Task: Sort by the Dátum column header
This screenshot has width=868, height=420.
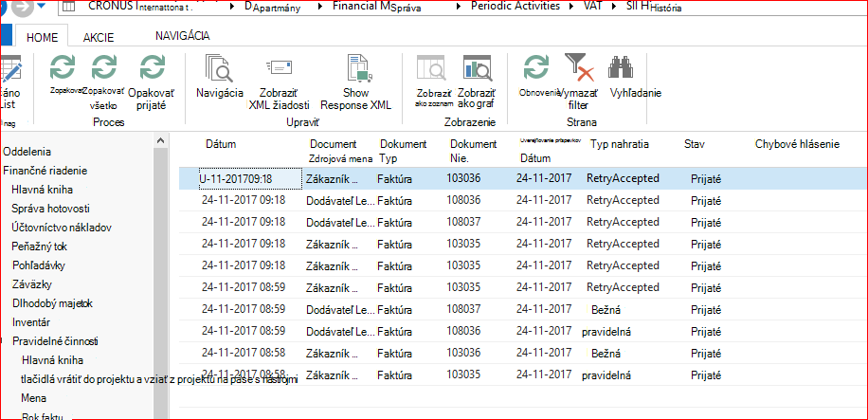Action: 221,145
